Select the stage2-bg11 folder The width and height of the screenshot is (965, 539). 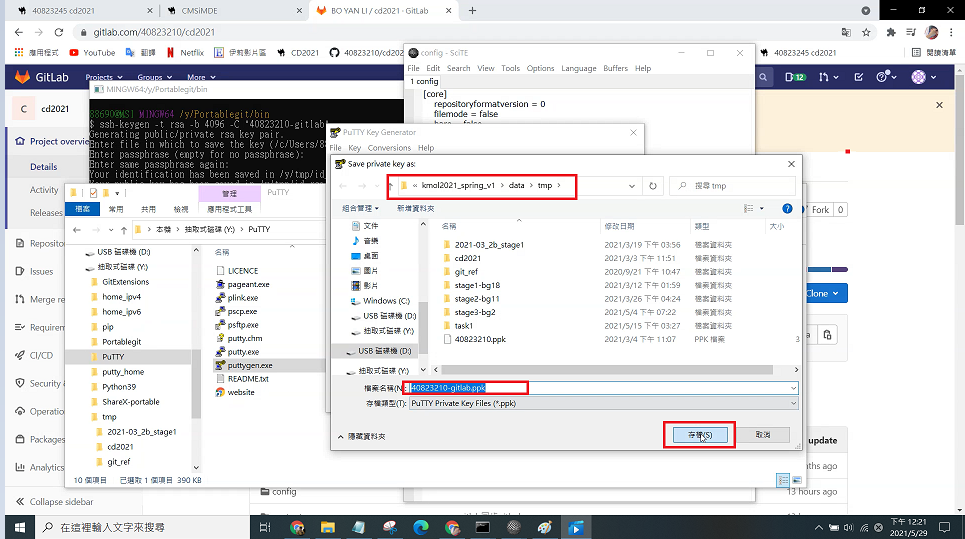pyautogui.click(x=477, y=298)
